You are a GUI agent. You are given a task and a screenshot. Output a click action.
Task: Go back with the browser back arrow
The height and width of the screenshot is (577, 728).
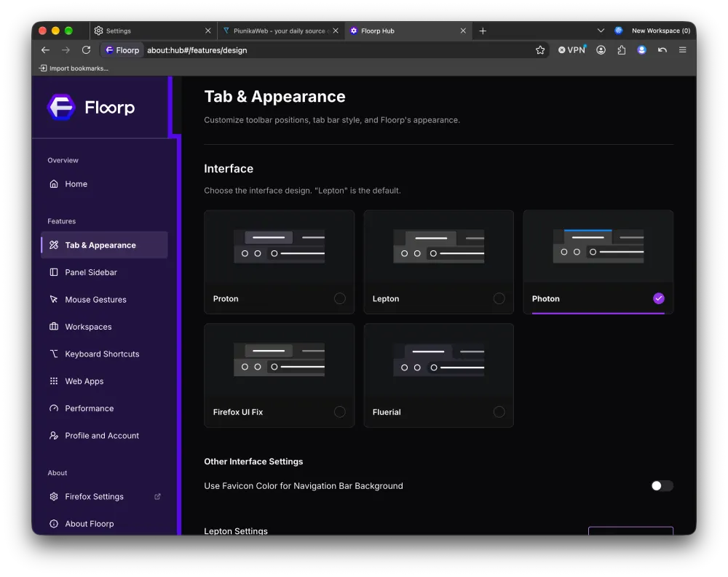pos(45,50)
